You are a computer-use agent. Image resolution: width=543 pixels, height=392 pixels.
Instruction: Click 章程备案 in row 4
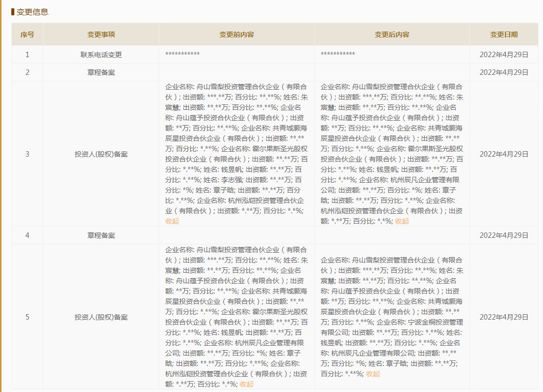coord(101,235)
